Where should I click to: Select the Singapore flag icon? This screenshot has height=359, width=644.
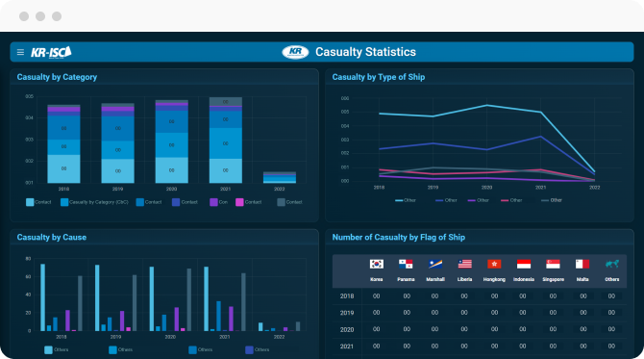[x=553, y=264]
